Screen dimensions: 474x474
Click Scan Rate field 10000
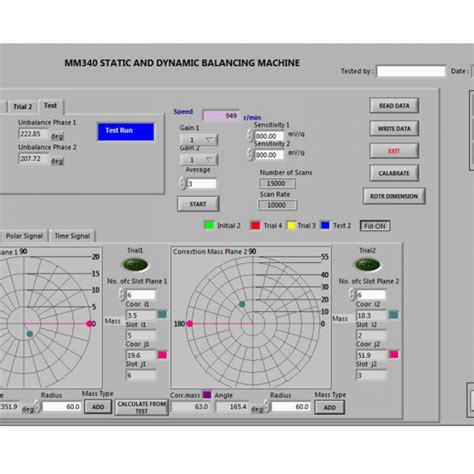pyautogui.click(x=277, y=205)
